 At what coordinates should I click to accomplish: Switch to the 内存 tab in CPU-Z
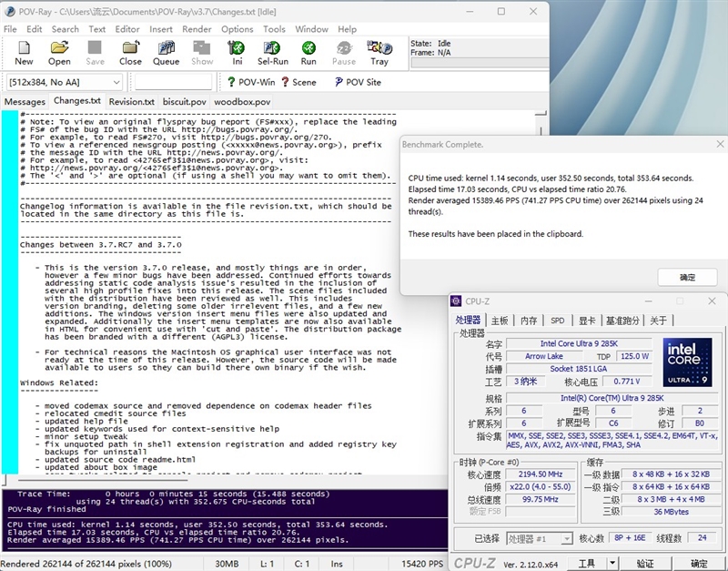[x=529, y=320]
